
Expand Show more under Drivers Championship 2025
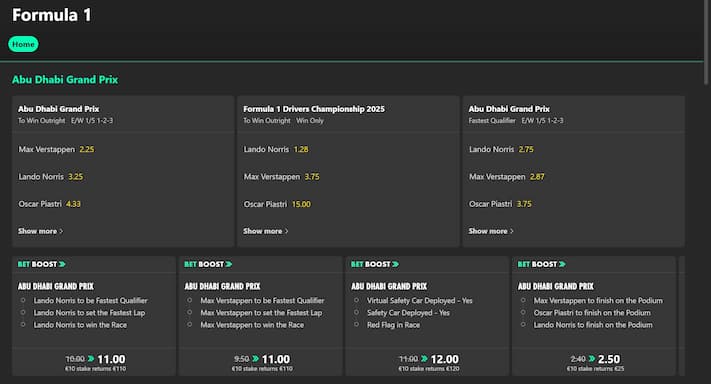265,231
